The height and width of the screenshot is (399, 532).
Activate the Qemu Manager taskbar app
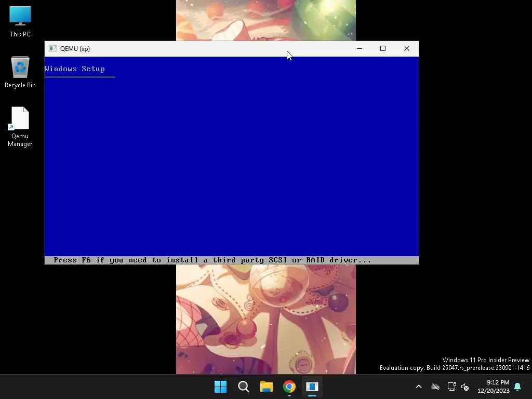click(x=312, y=387)
